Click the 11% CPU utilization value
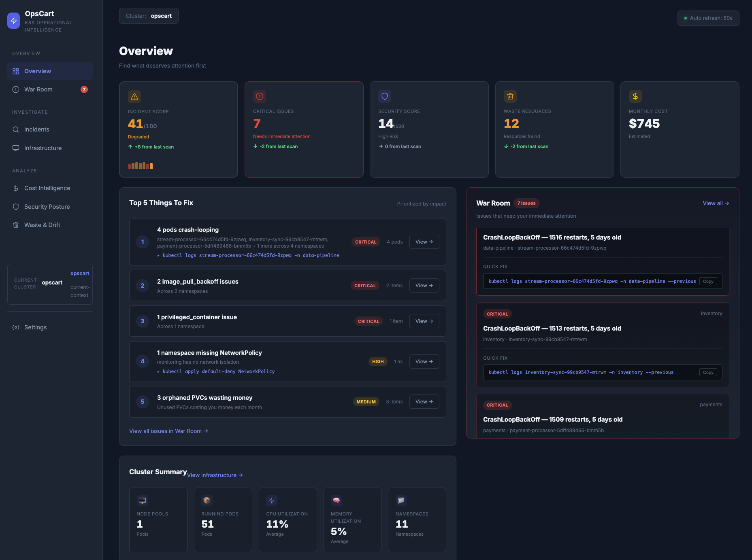Screen dimensions: 752x560 point(277,524)
